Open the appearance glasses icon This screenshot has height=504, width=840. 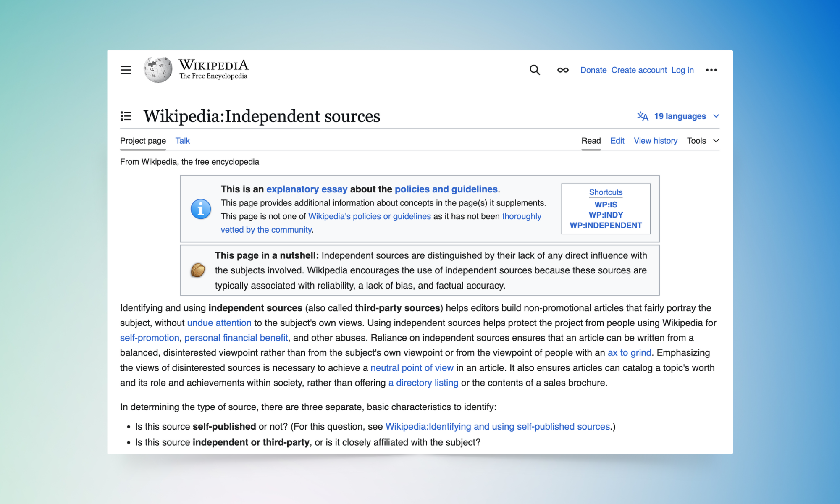point(563,70)
